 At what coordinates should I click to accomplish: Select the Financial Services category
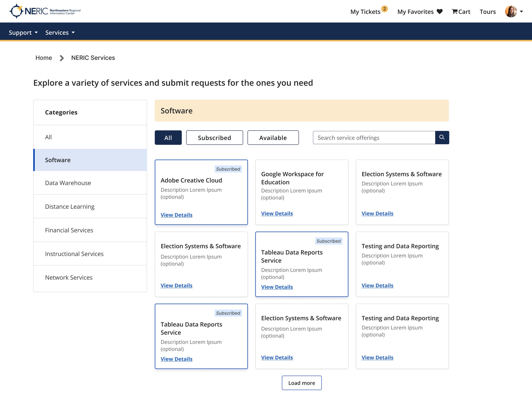click(90, 230)
